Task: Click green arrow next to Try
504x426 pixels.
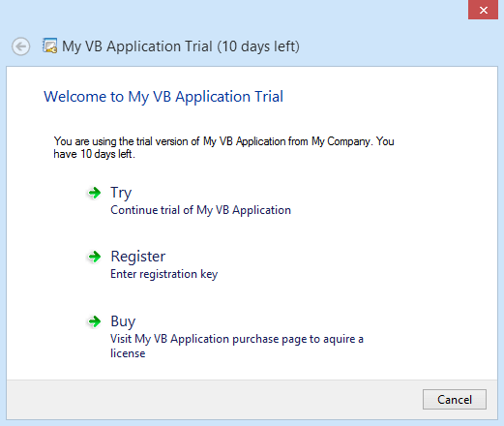Action: 95,193
